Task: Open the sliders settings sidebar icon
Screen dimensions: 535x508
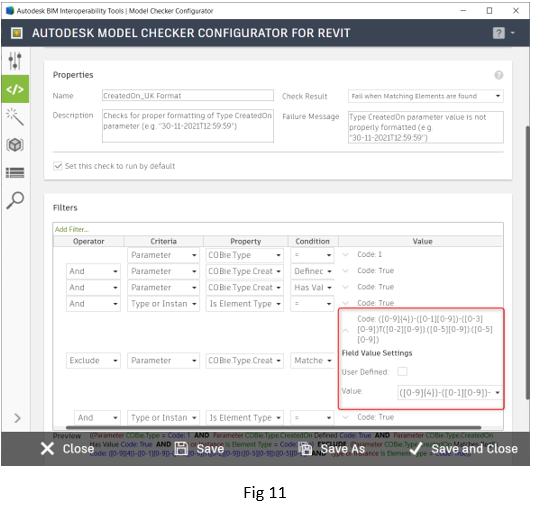Action: 15,61
